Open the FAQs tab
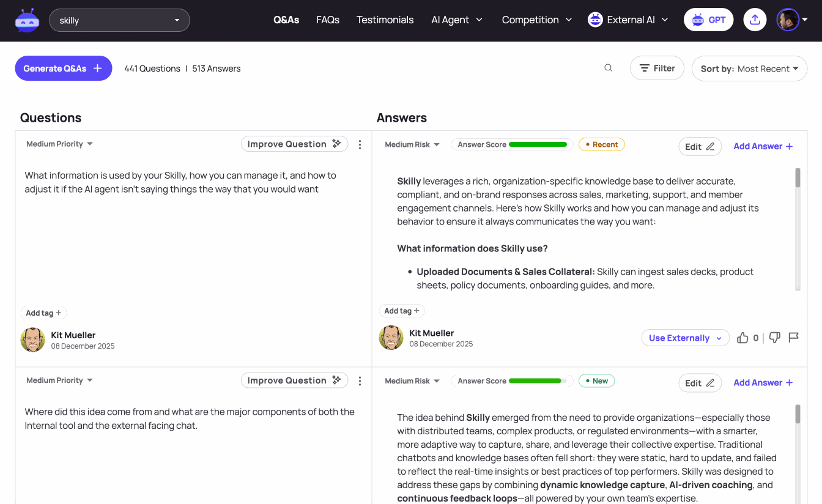 click(328, 20)
